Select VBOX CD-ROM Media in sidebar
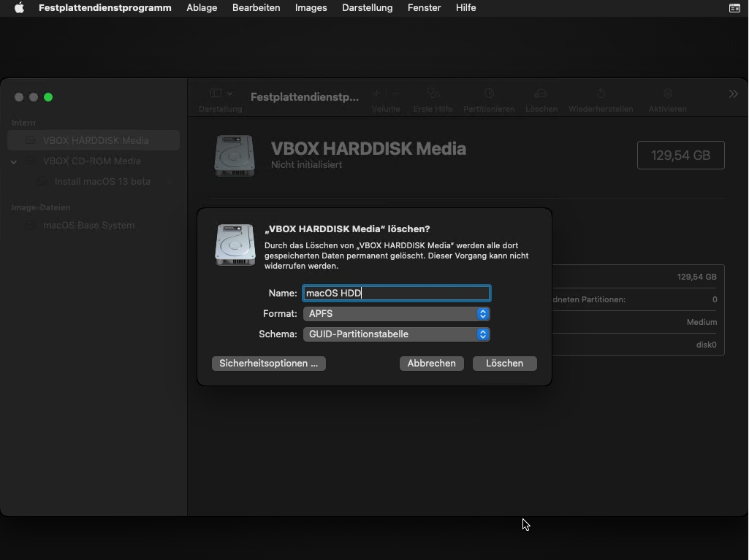 point(92,161)
